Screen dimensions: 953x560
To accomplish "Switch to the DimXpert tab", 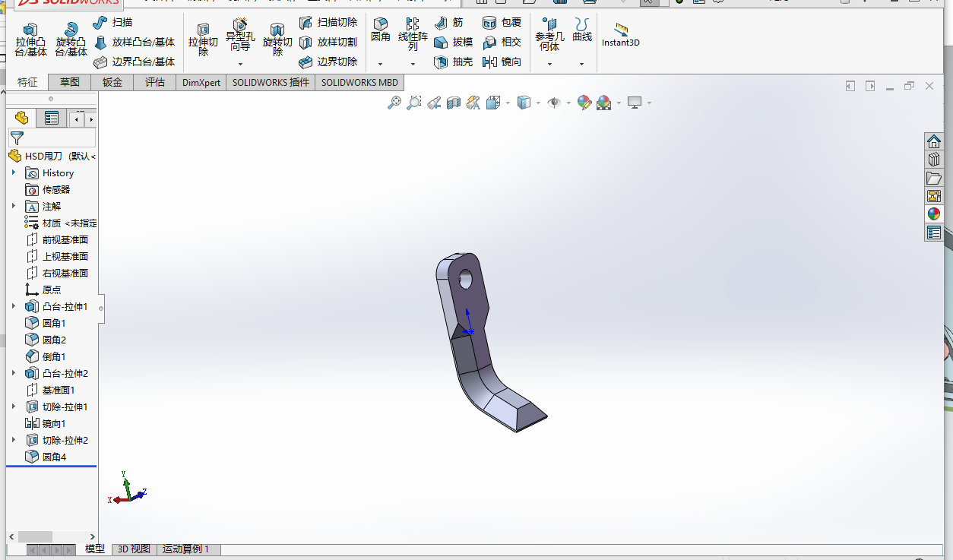I will tap(201, 82).
